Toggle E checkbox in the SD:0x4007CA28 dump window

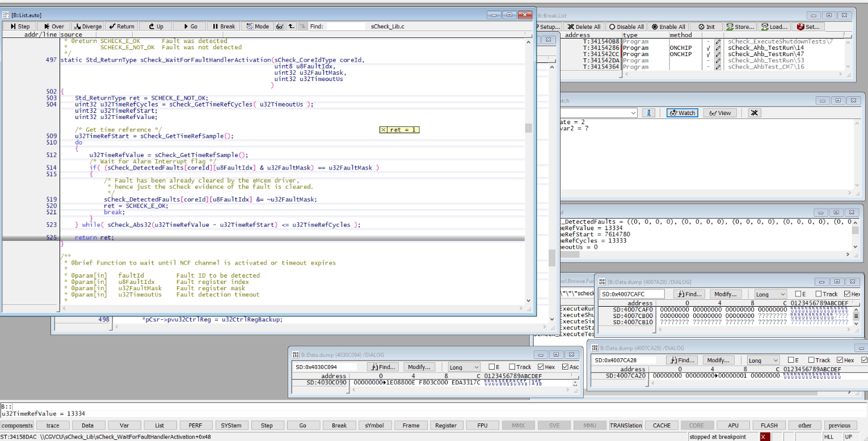click(x=792, y=360)
